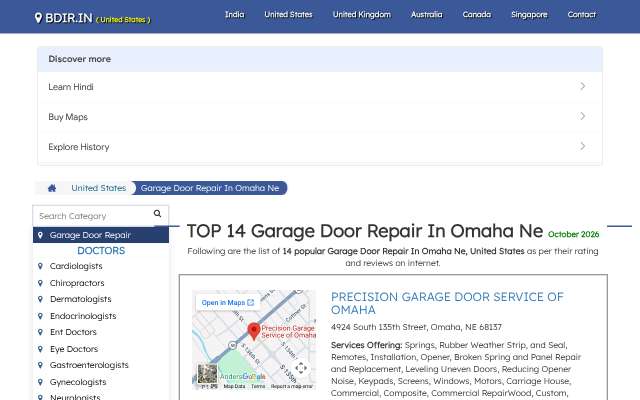Screen dimensions: 640x400
Task: Open the Learn Hindi row
Action: 320,87
